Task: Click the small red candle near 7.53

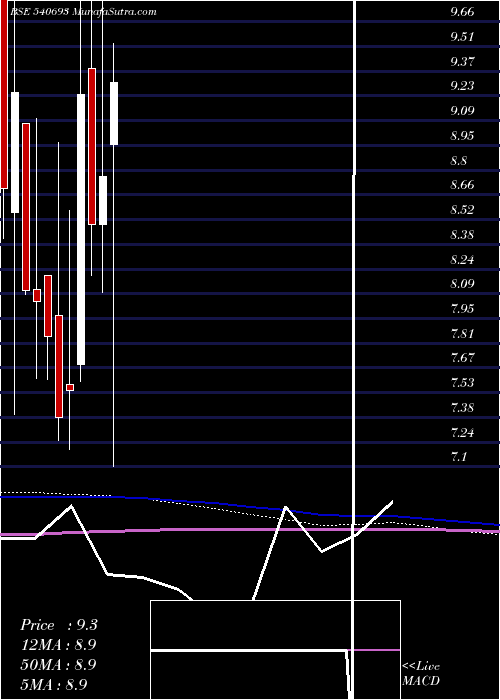Action: (x=70, y=388)
